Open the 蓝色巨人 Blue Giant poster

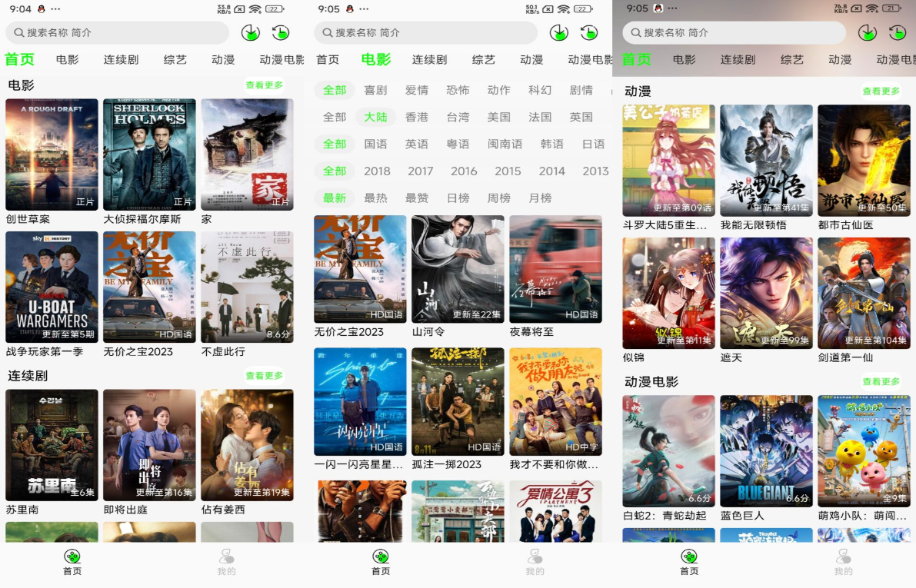point(766,450)
